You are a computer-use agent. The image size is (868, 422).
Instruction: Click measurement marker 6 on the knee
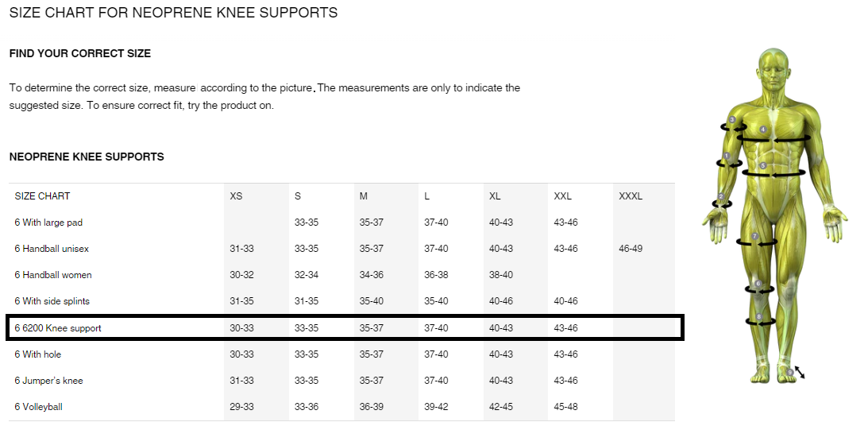click(x=758, y=284)
